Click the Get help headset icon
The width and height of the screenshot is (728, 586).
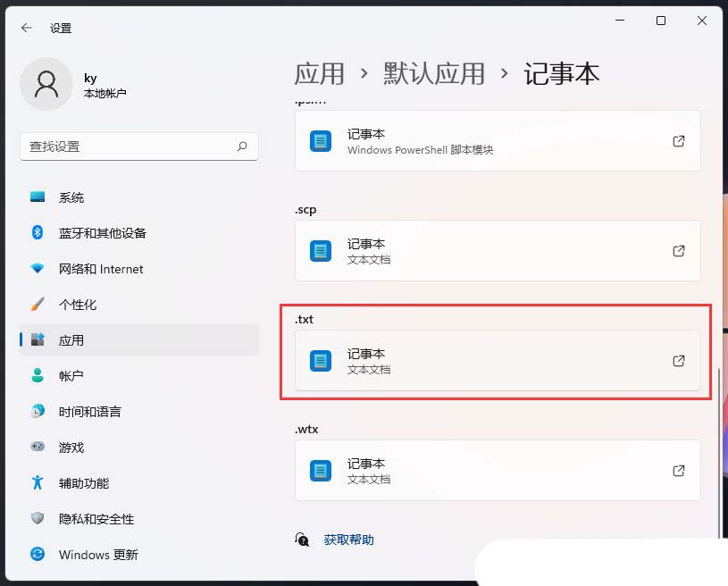pyautogui.click(x=303, y=540)
